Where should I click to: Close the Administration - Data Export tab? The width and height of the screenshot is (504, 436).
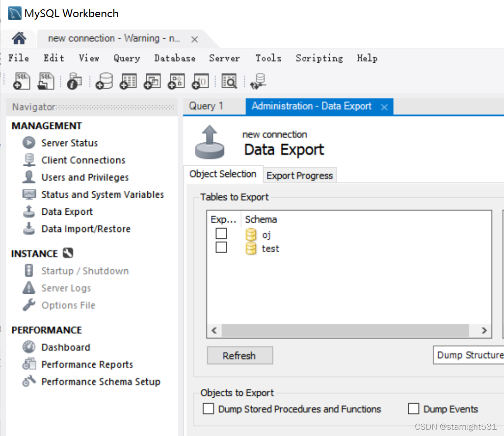384,107
